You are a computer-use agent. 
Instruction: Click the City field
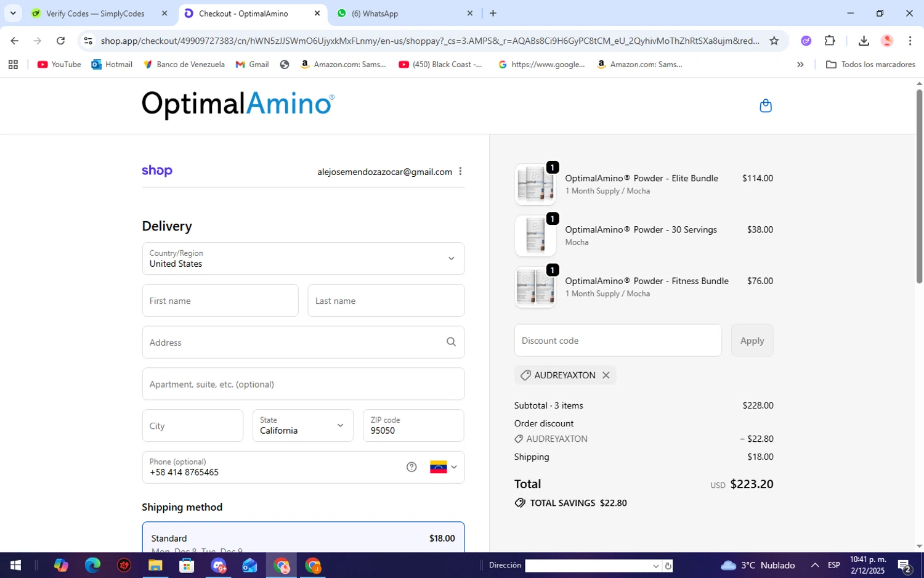[x=192, y=426]
